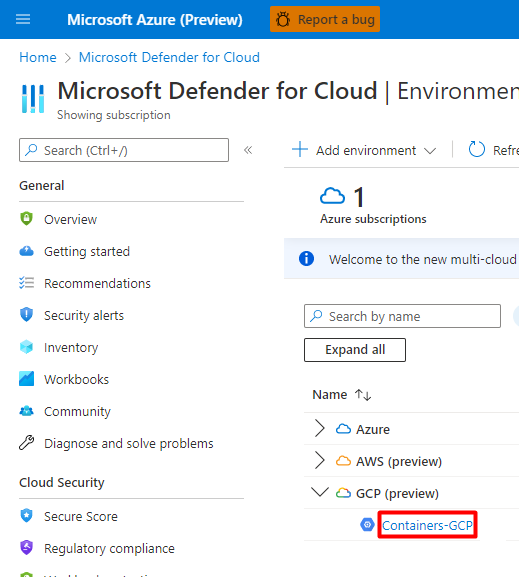Screen dimensions: 519x577
Task: Click the Name column sort arrows
Action: tap(363, 395)
